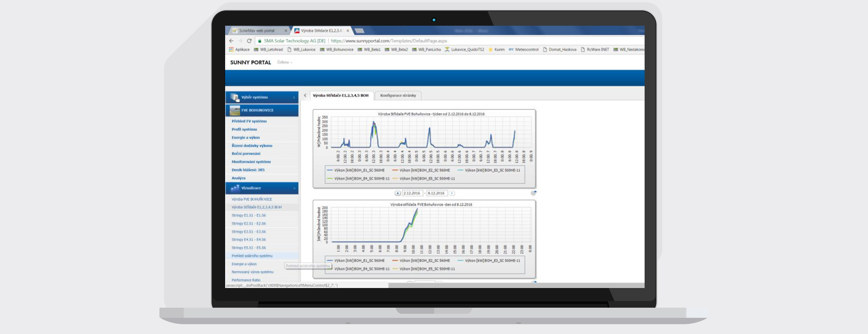Open Stringy E4.S1 - E4.S6
868x334 pixels.
[x=249, y=240]
